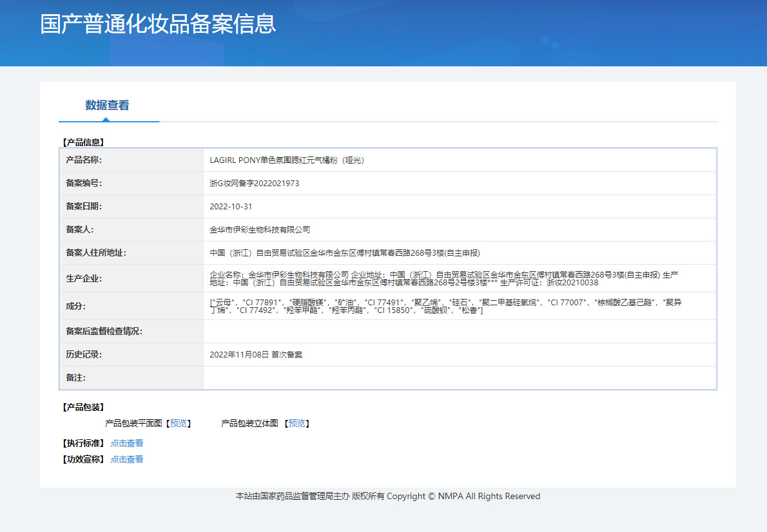Viewport: 767px width, 532px height.
Task: Click the 国产普通化妆品备案信息 page title
Action: pos(158,24)
